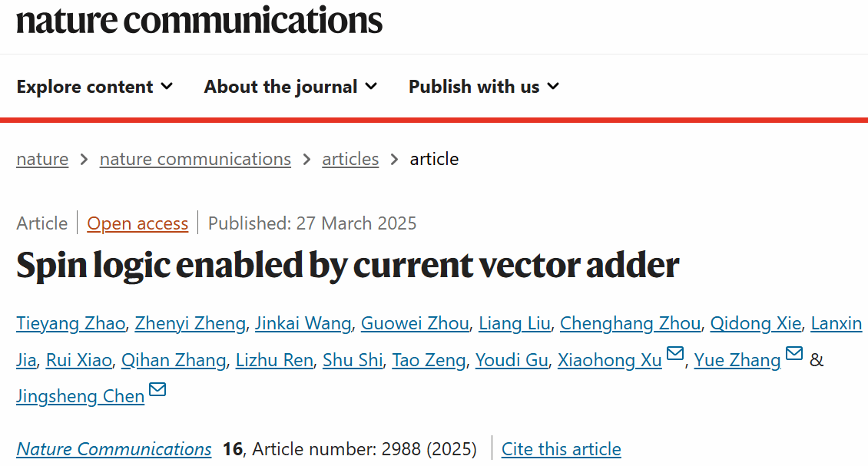This screenshot has width=868, height=466.
Task: Click author name Jingsheng Chen
Action: [81, 396]
